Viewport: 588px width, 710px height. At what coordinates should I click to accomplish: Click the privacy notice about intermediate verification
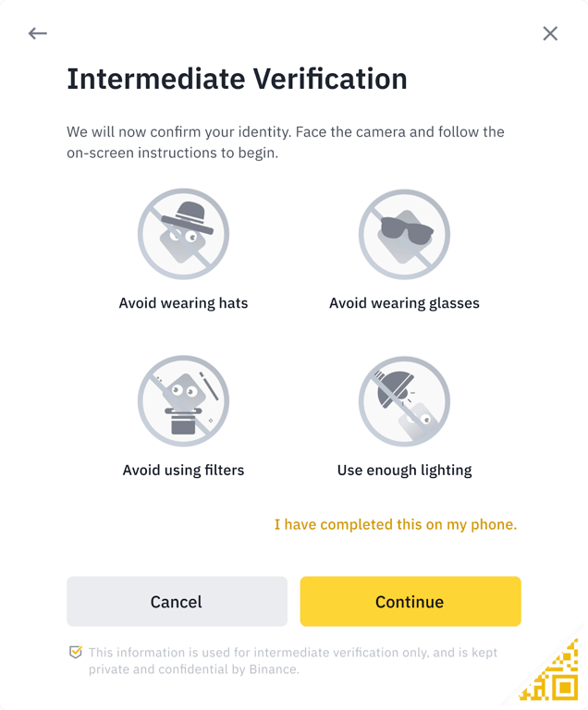[292, 653]
